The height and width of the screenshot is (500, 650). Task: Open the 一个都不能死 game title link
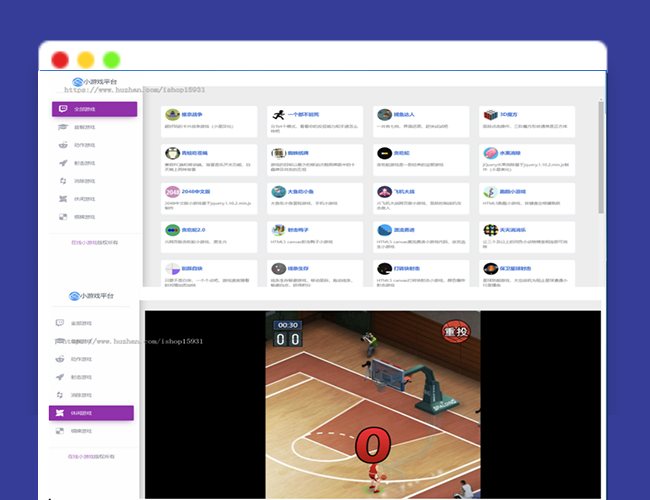pyautogui.click(x=303, y=114)
